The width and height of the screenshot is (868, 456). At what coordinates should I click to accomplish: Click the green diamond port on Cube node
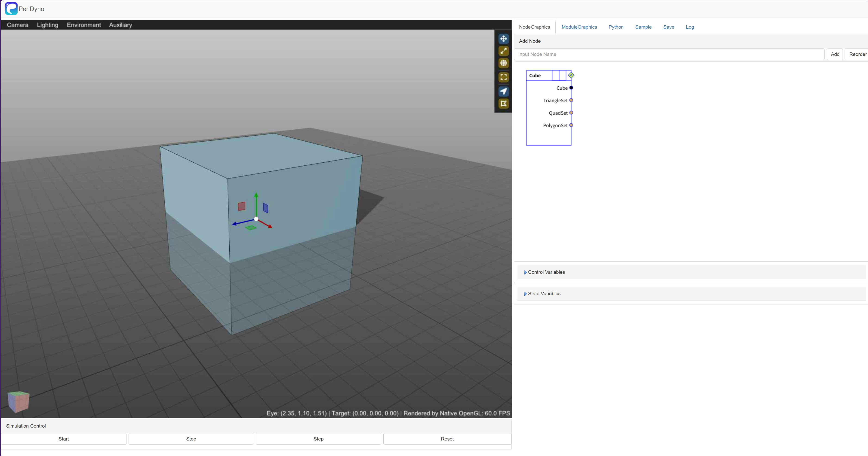571,75
